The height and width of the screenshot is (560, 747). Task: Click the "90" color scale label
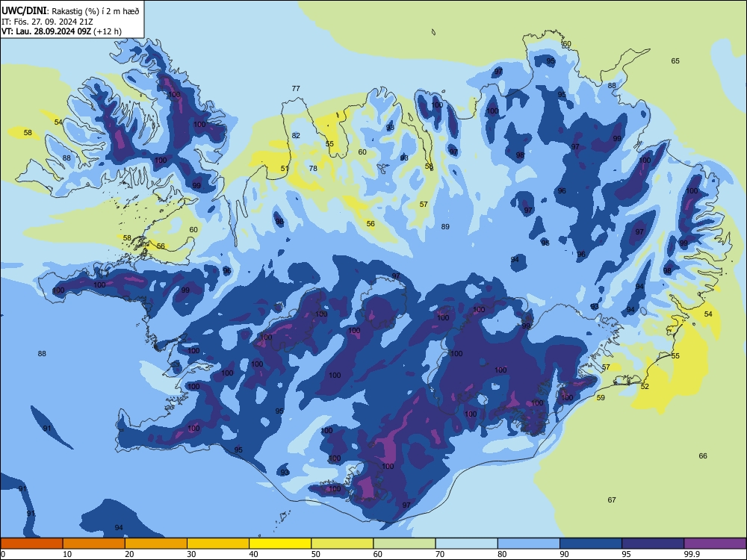coord(564,554)
